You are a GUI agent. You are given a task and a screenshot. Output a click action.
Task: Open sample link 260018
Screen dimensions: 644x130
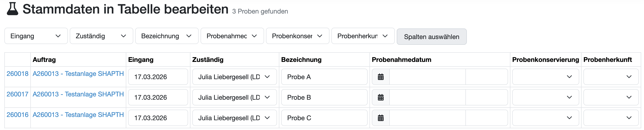(x=17, y=74)
